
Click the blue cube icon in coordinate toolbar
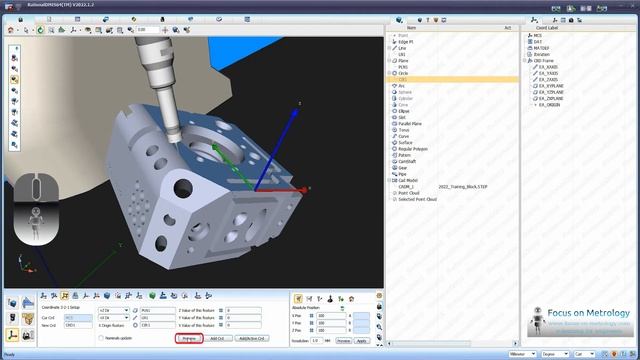pyautogui.click(x=107, y=296)
